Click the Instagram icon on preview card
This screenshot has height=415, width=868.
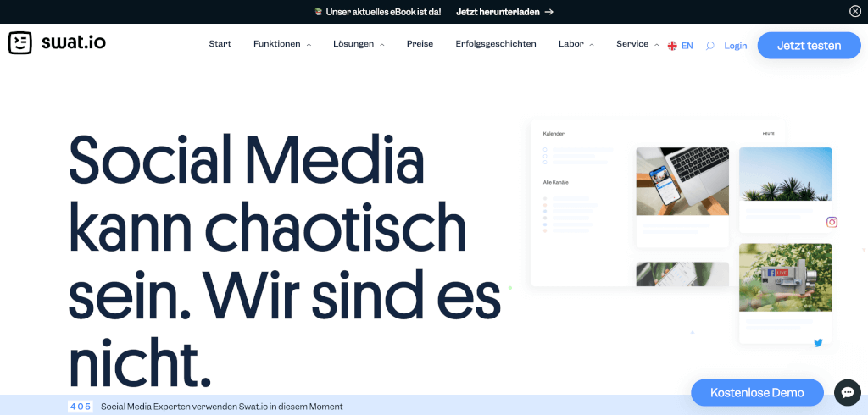832,222
